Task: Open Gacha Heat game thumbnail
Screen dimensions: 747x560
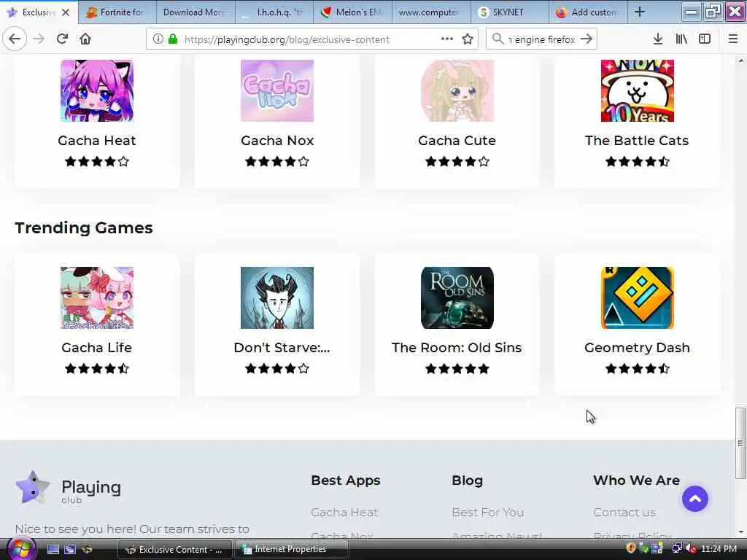Action: pyautogui.click(x=97, y=90)
